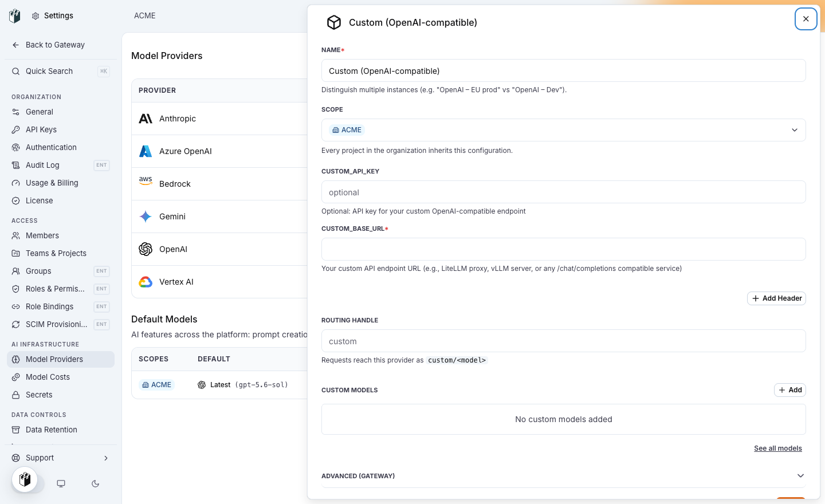Viewport: 825px width, 504px height.
Task: Click the Settings gear icon in header
Action: (x=36, y=16)
